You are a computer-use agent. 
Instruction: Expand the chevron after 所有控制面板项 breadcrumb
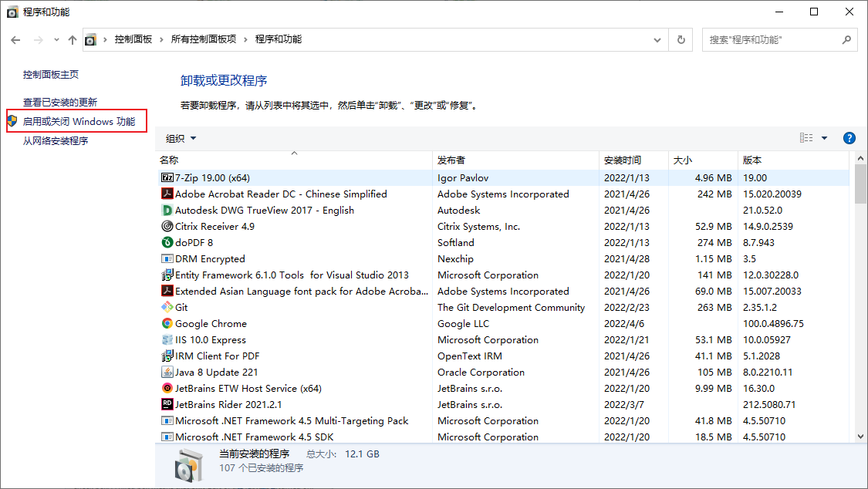[x=245, y=40]
